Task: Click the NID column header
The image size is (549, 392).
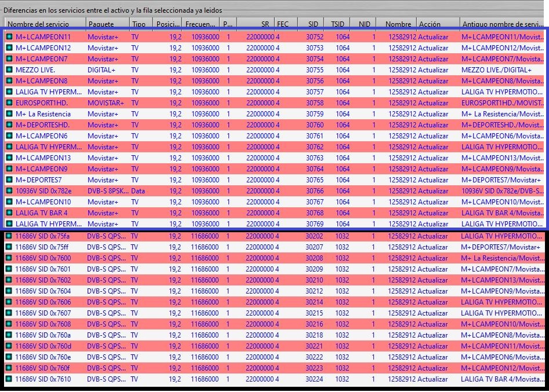Action: pyautogui.click(x=363, y=24)
